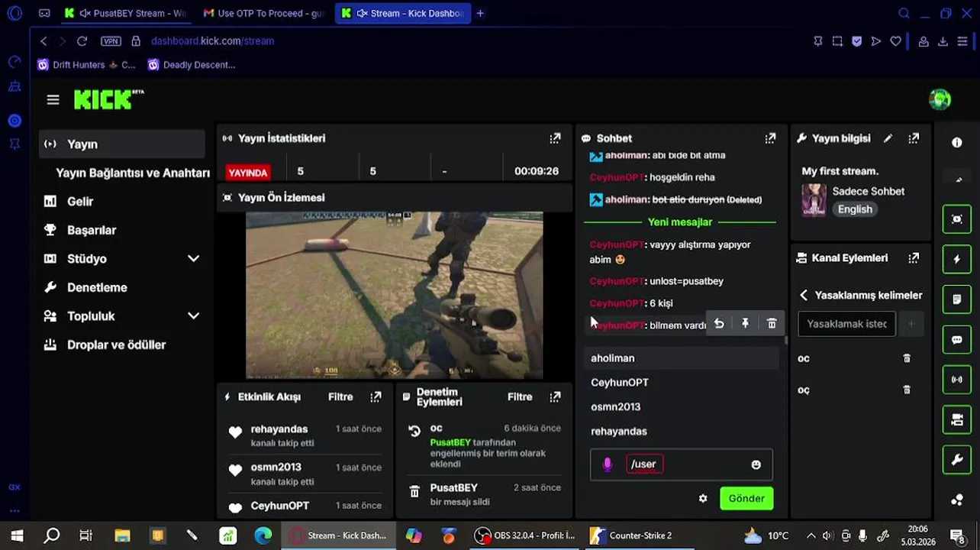Image resolution: width=980 pixels, height=550 pixels.
Task: Pop out the Kanal Eylemleri panel
Action: pyautogui.click(x=914, y=258)
